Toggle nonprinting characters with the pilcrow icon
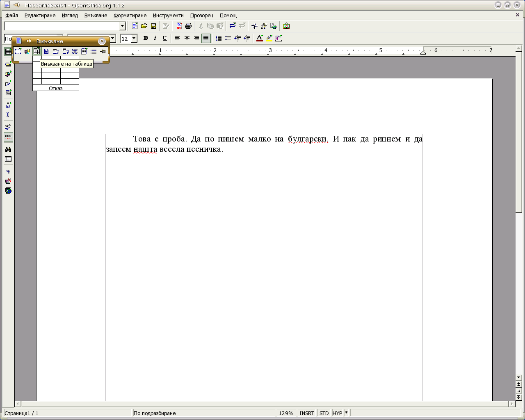525x420 pixels. (x=8, y=172)
